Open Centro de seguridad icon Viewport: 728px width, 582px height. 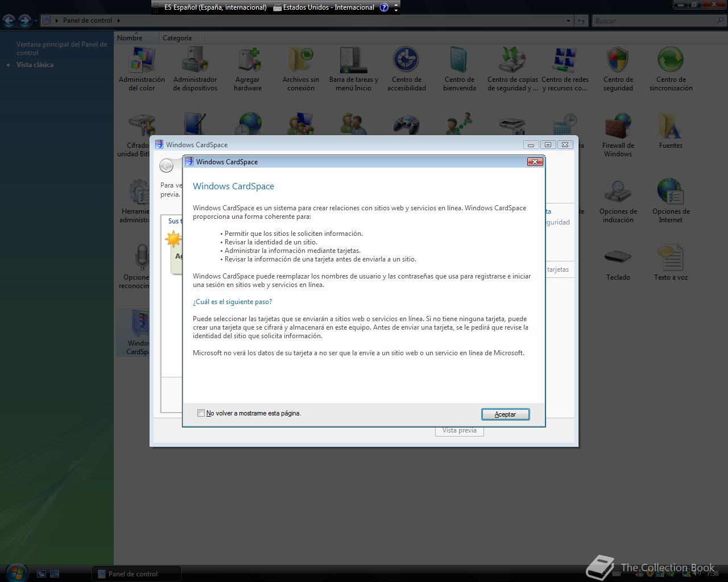coord(618,69)
